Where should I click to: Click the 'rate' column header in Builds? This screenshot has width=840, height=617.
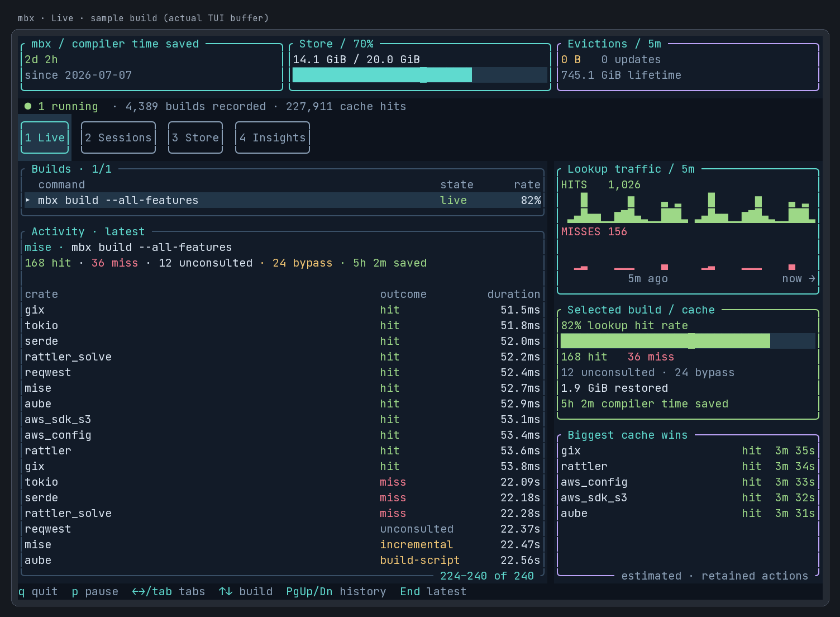pos(527,184)
